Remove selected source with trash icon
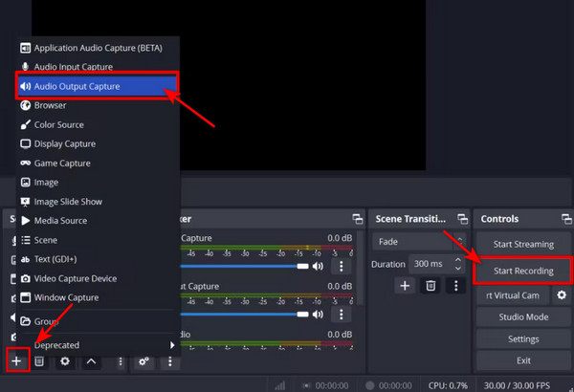 pos(39,361)
